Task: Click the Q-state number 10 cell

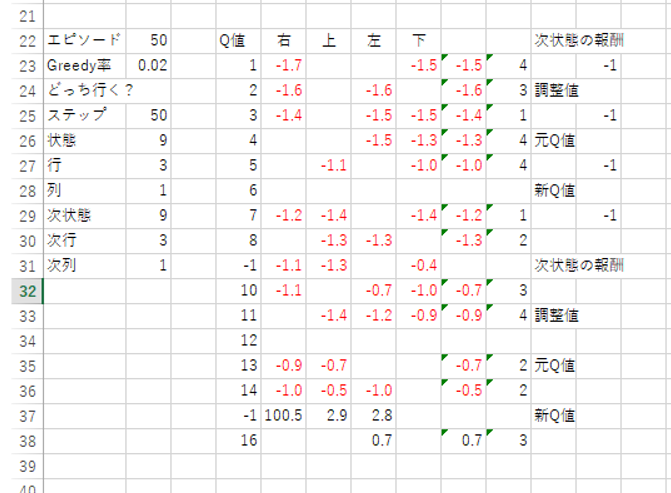Action: [238, 291]
